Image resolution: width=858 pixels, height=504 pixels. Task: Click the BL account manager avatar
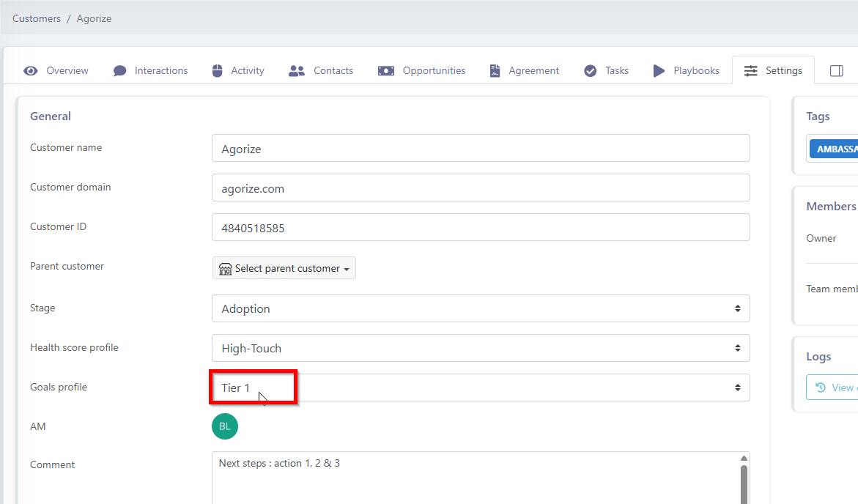tap(225, 426)
